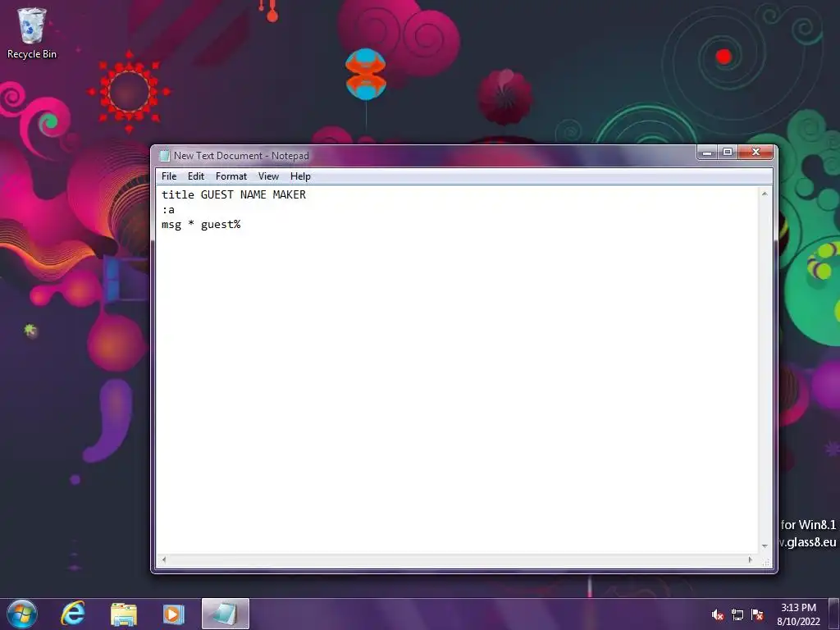
Task: Launch Windows Media Player from taskbar
Action: coord(174,614)
